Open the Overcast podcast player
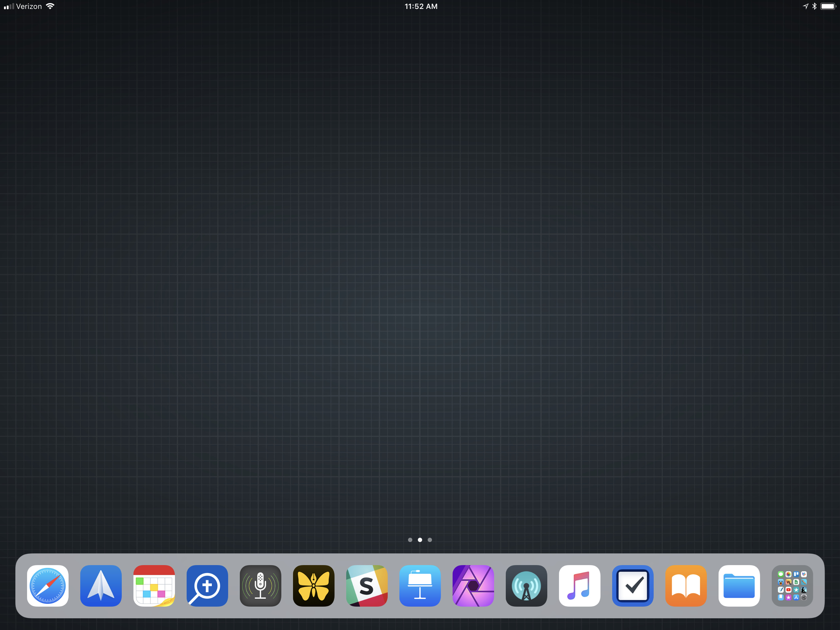840x630 pixels. point(526,585)
